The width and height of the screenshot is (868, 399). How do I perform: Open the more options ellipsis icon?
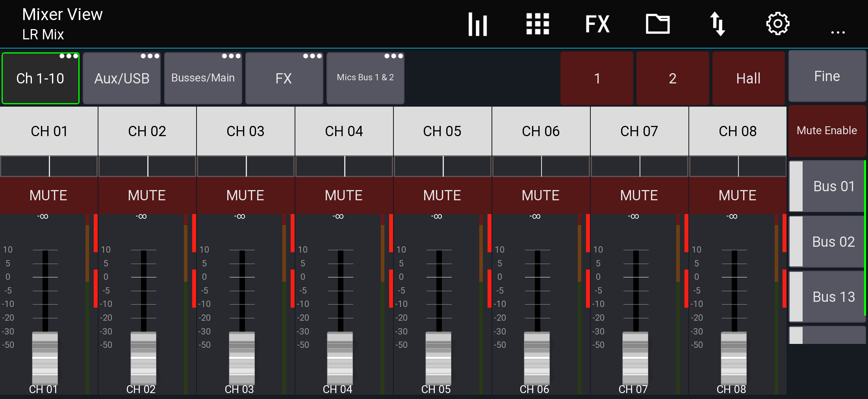[x=838, y=32]
